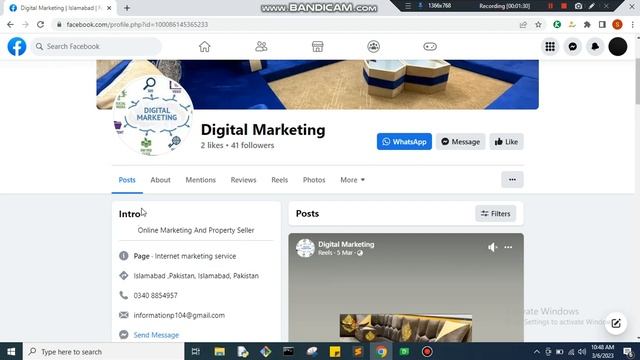Switch to the Mentions tab
The height and width of the screenshot is (360, 640).
tap(200, 180)
